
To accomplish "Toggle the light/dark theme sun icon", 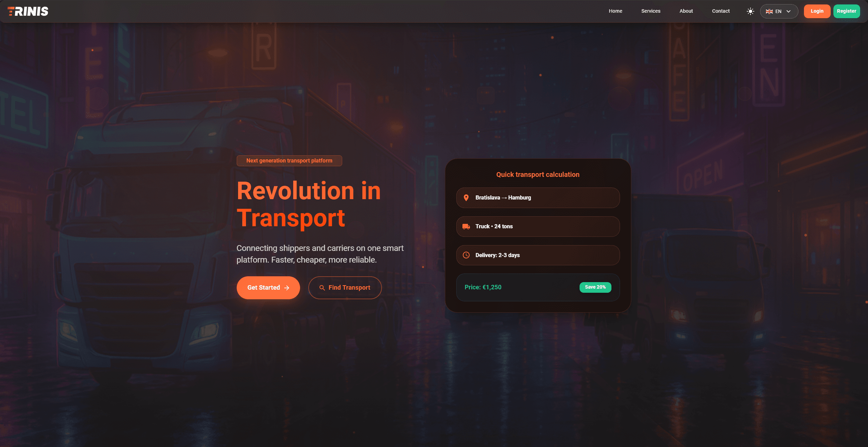I will (750, 11).
